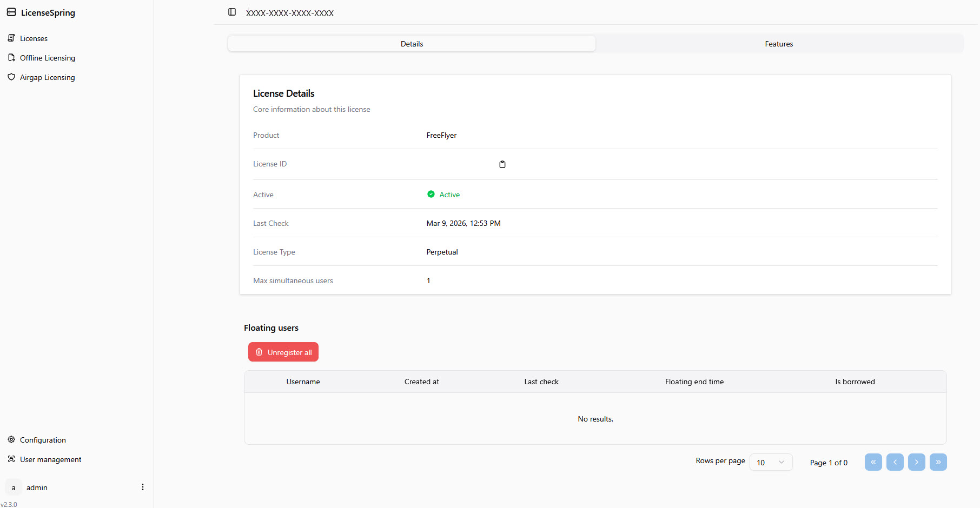
Task: Click the Configuration gear icon
Action: point(11,439)
